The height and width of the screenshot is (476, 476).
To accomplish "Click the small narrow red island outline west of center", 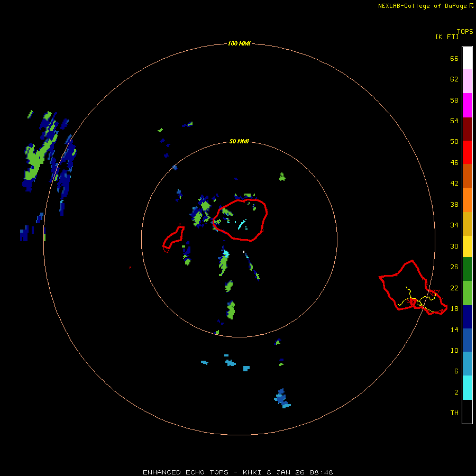I will [173, 239].
